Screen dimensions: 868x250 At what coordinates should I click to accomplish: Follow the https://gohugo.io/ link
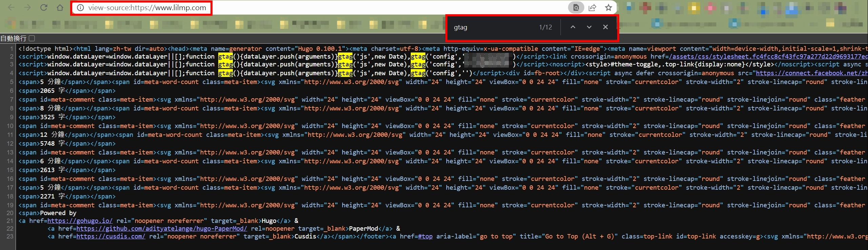coord(80,221)
